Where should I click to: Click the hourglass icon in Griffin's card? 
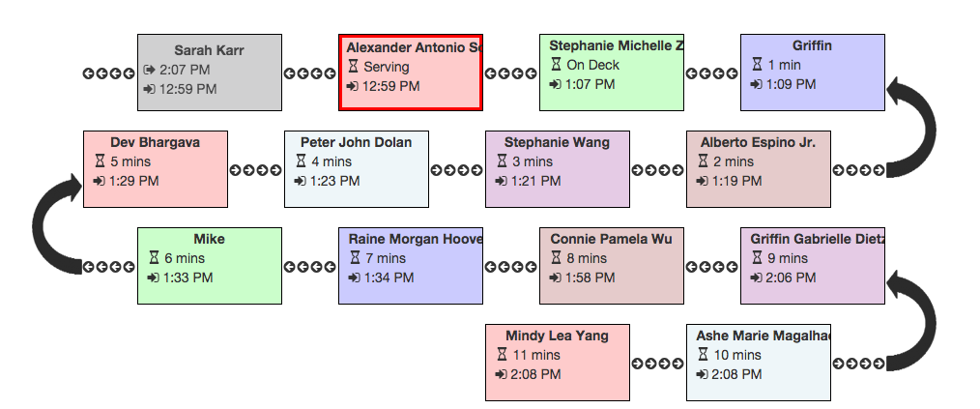(757, 65)
